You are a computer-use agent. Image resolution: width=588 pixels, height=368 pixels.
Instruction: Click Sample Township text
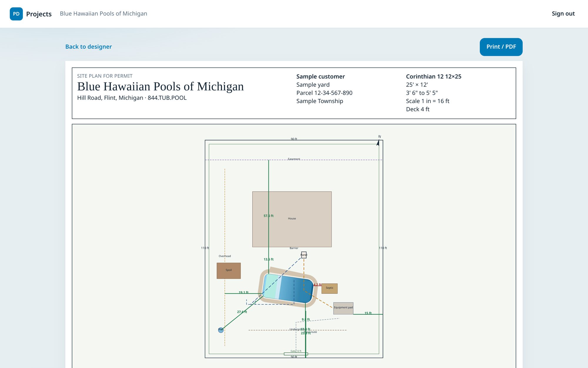coord(320,101)
